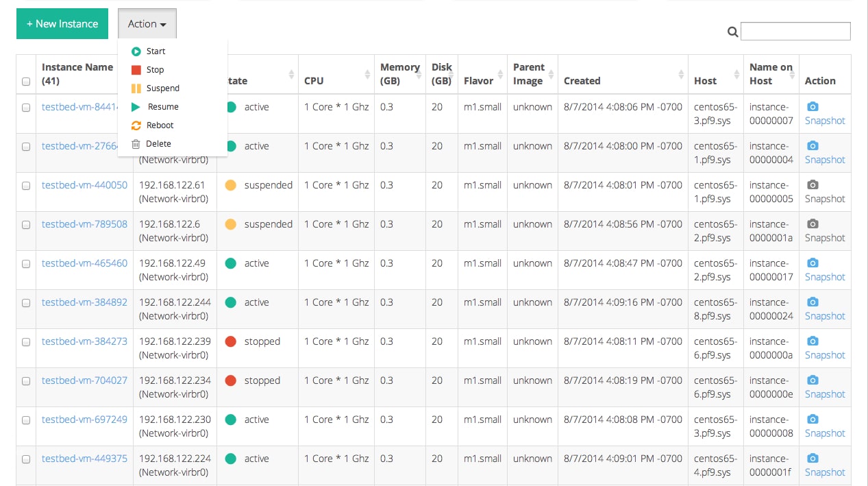868x486 pixels.
Task: Choose Reboot from the Action menu
Action: [x=160, y=125]
